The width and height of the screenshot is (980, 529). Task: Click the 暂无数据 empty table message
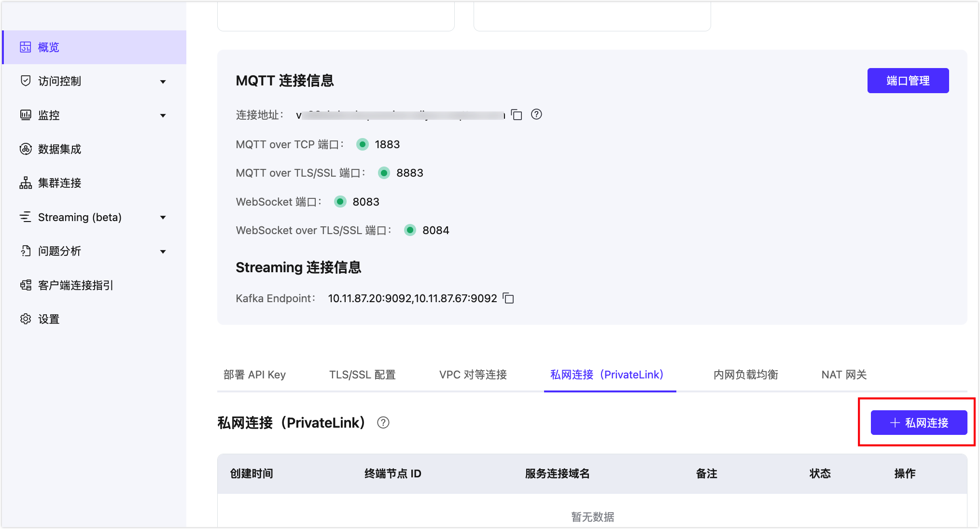pyautogui.click(x=593, y=517)
